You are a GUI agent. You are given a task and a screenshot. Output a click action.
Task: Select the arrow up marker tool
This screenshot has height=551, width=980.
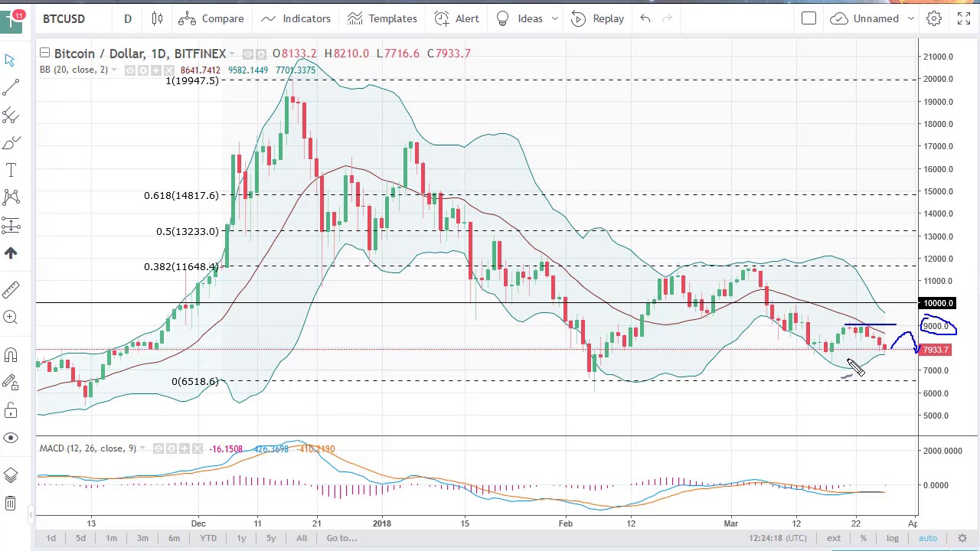11,253
